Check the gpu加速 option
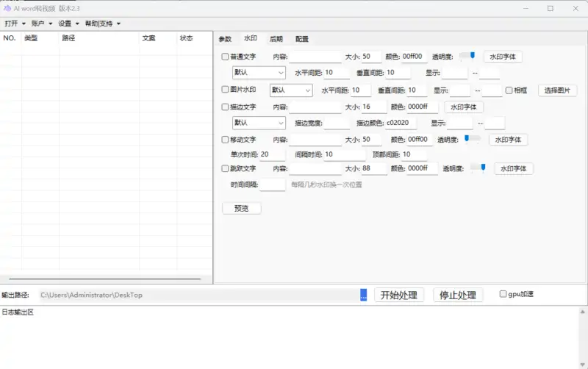588x369 pixels. (503, 294)
